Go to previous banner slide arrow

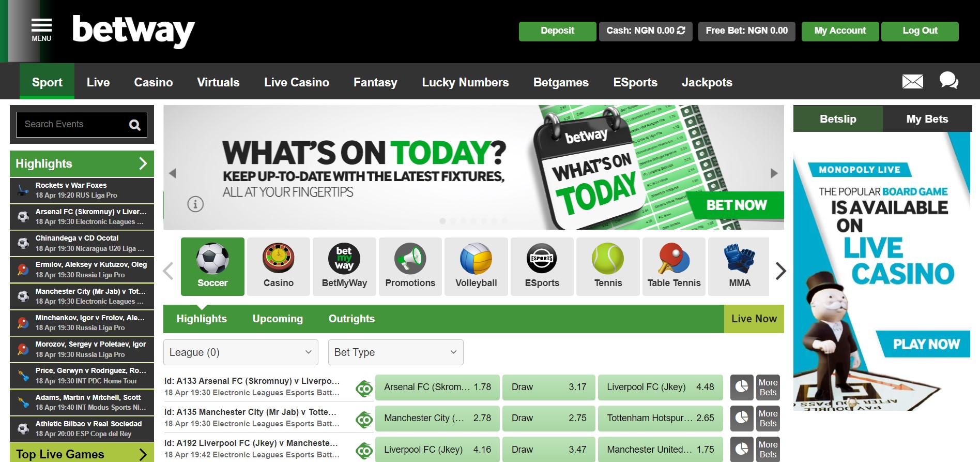point(173,173)
